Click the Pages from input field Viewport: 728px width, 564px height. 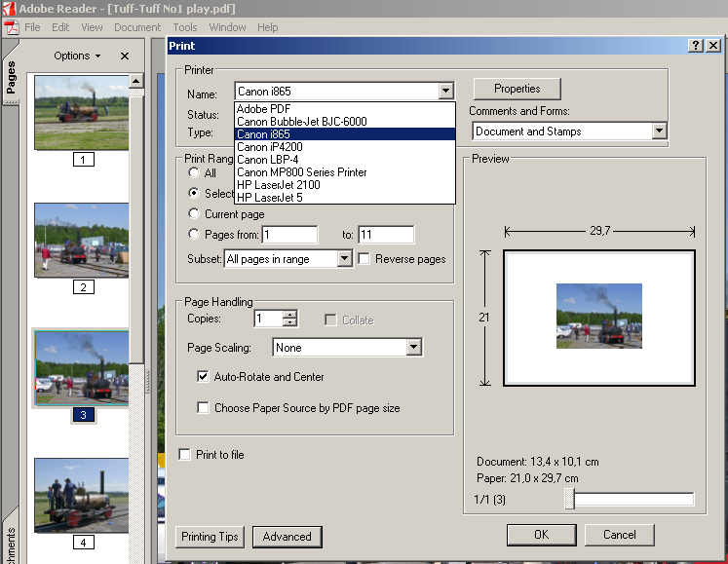coord(290,235)
